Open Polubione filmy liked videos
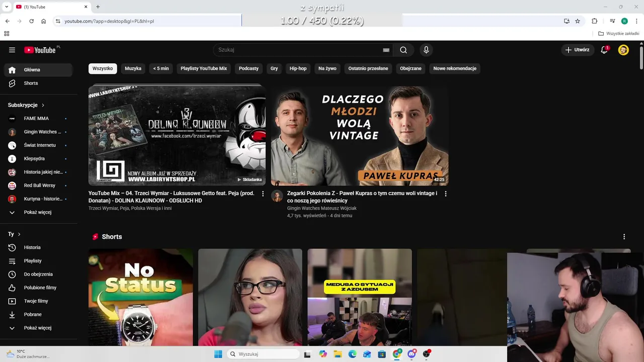 point(38,288)
